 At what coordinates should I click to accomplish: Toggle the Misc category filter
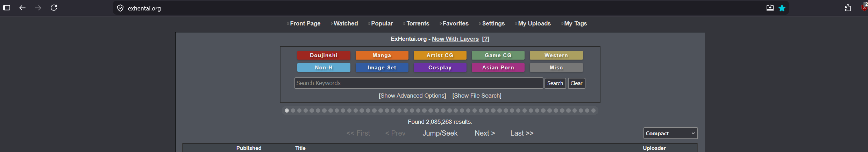point(556,68)
